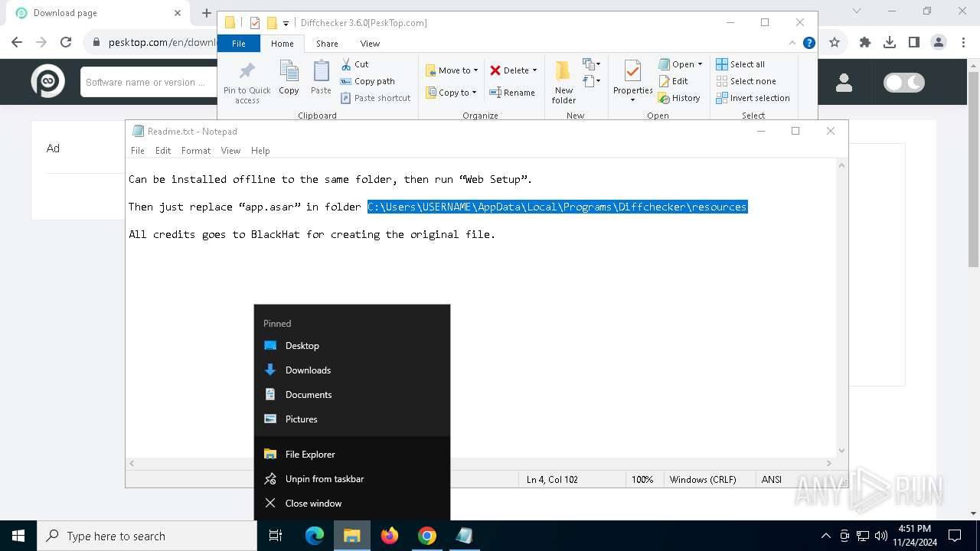Screen dimensions: 980x551
Task: Open Task View on taskbar
Action: (x=276, y=536)
